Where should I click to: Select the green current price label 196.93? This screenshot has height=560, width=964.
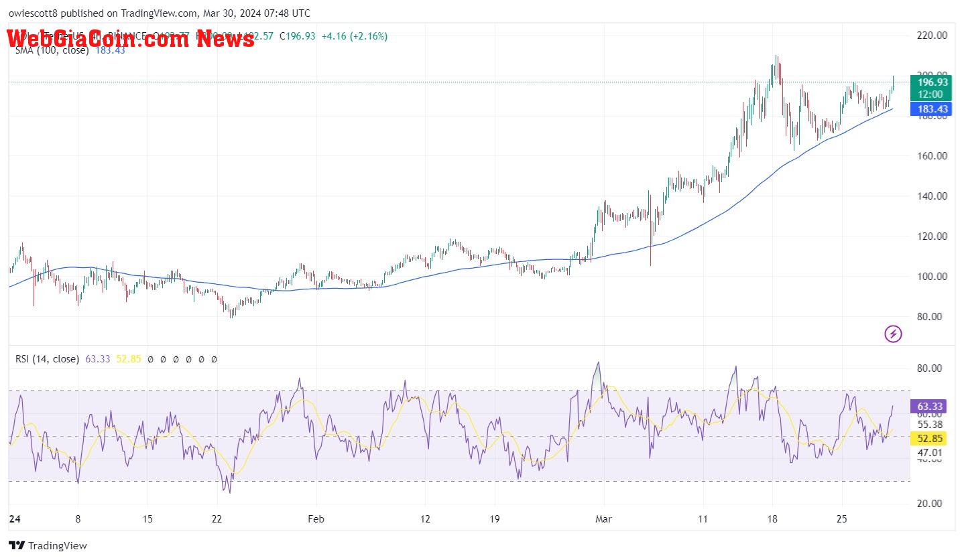(931, 82)
